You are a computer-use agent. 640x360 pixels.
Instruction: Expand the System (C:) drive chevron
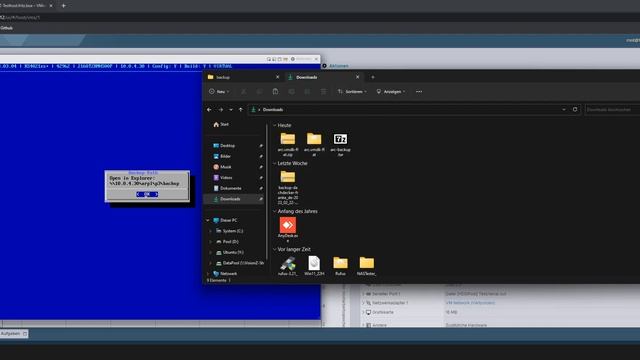point(211,231)
